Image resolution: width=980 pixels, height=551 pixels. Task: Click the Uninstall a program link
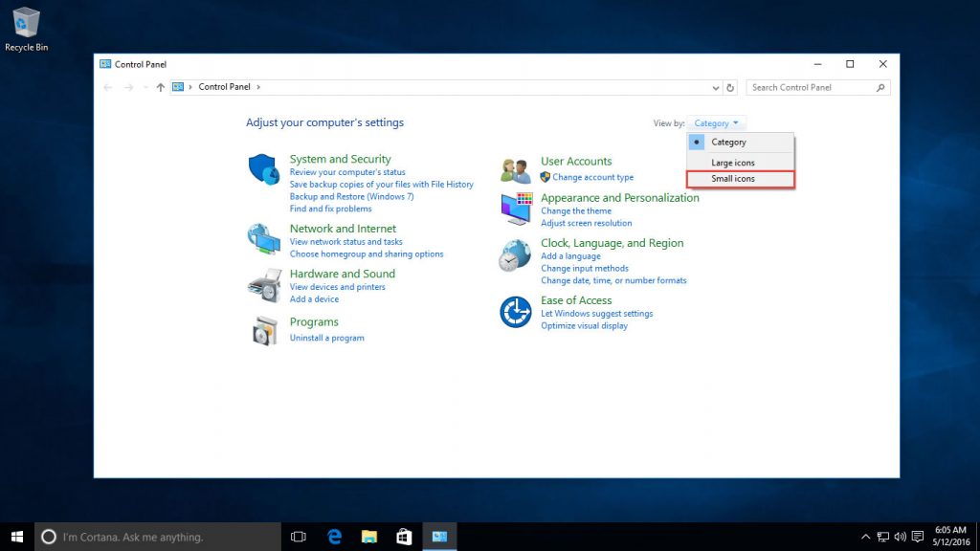pyautogui.click(x=326, y=337)
